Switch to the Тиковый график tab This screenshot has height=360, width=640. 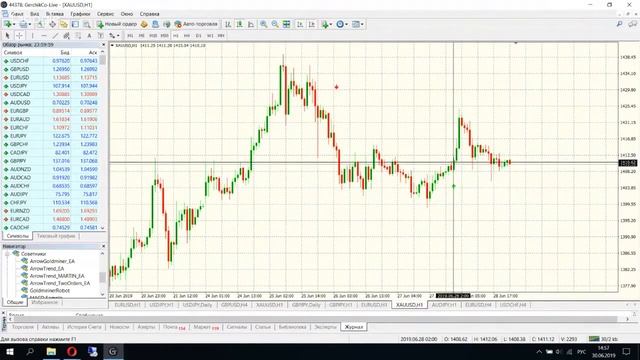56,236
